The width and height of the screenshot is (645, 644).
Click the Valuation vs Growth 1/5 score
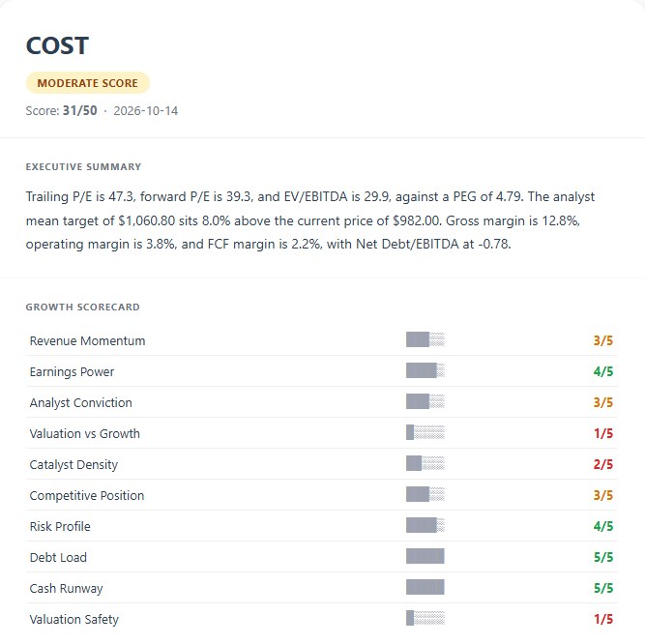coord(603,433)
